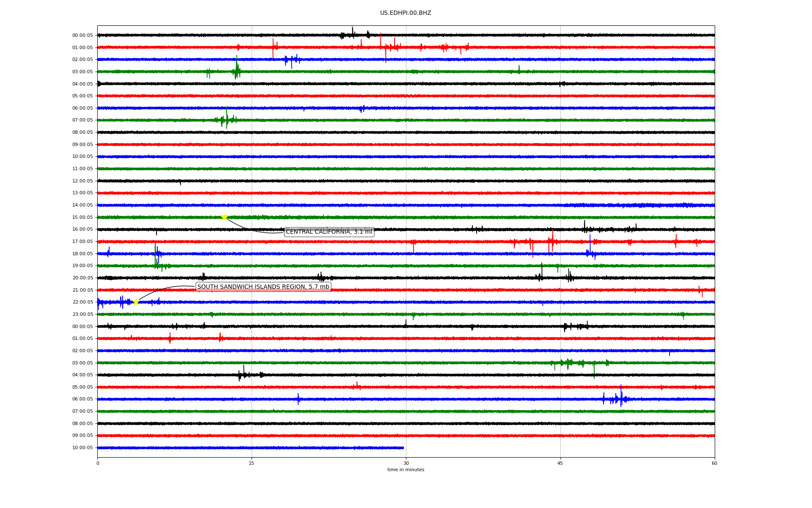The width and height of the screenshot is (812, 508).
Task: Click the 0 tick on the x-axis
Action: [98, 463]
